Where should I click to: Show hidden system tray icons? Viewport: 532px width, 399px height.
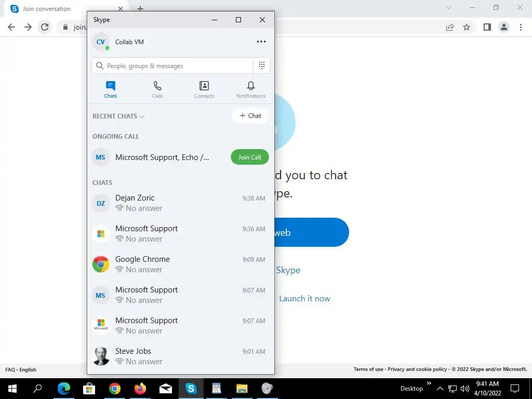pyautogui.click(x=440, y=389)
